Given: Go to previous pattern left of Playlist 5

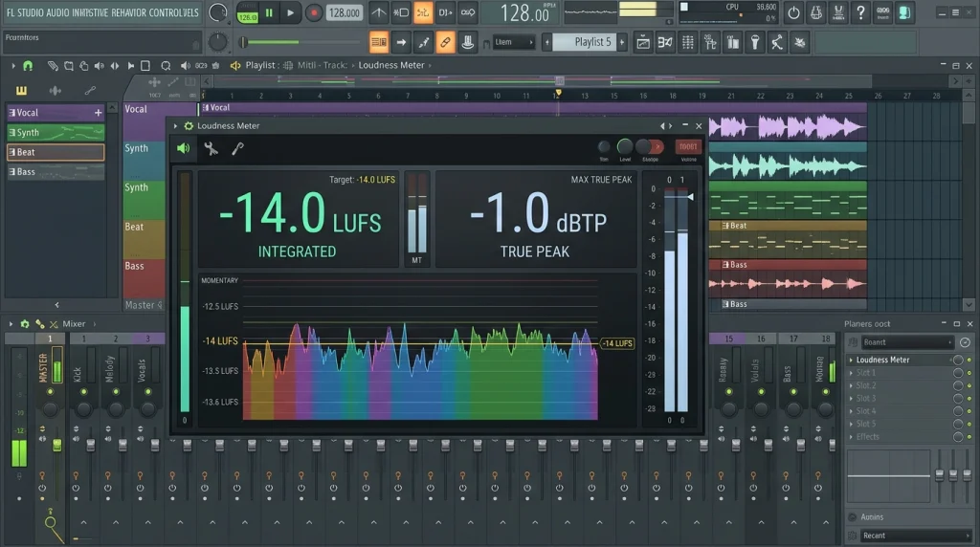Looking at the screenshot, I should [546, 42].
